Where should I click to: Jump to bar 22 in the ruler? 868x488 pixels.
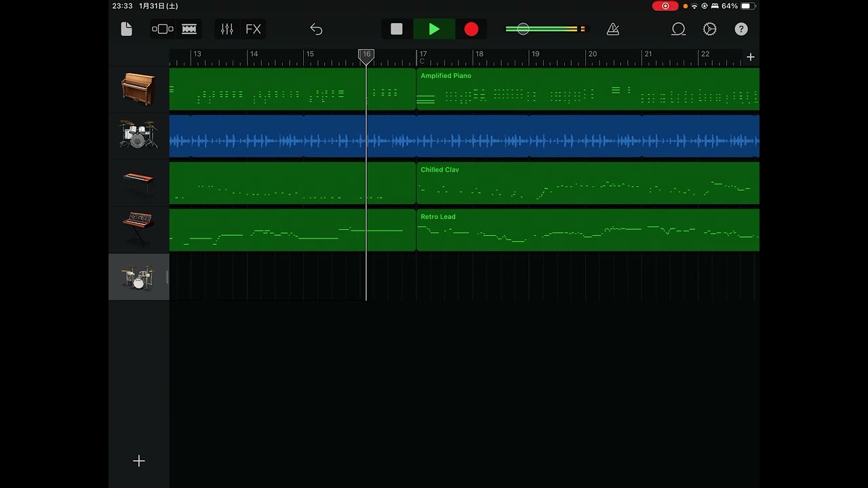pos(705,54)
